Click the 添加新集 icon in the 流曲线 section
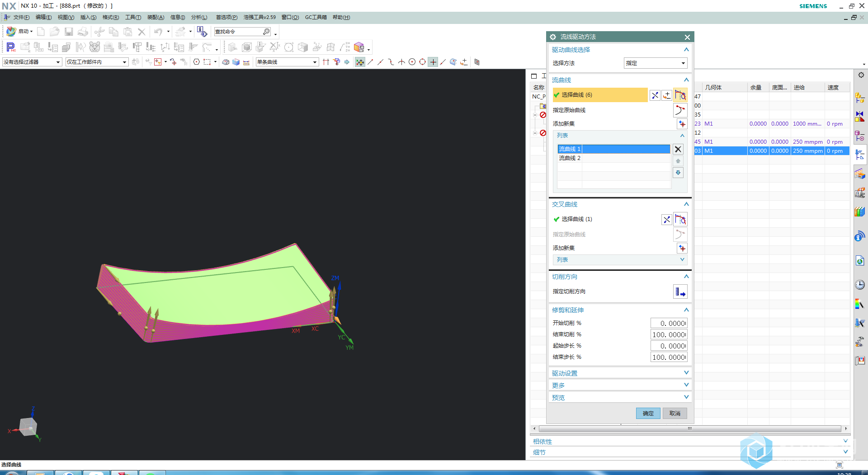This screenshot has height=475, width=868. coord(682,124)
